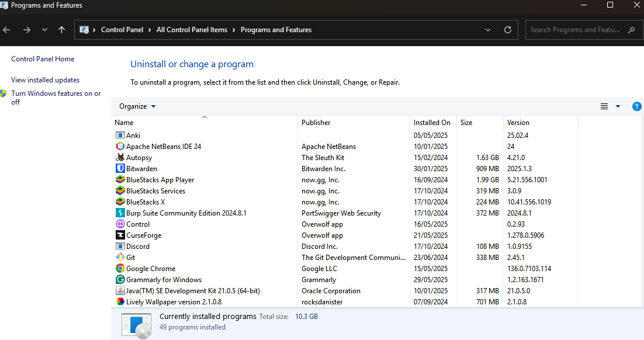Select the PortSwigger Web Security publisher cell
This screenshot has height=340, width=644.
[x=341, y=213]
